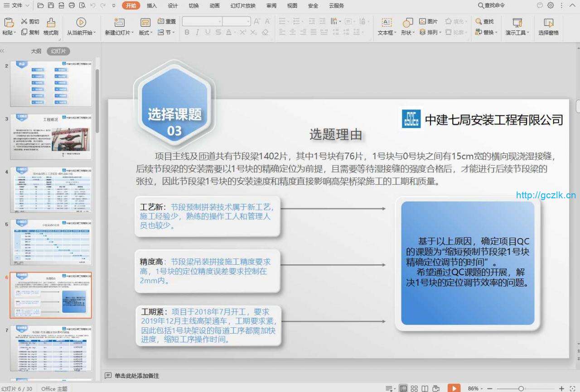Image resolution: width=580 pixels, height=392 pixels.
Task: Click the Reset (重置) slide icon
Action: [161, 21]
